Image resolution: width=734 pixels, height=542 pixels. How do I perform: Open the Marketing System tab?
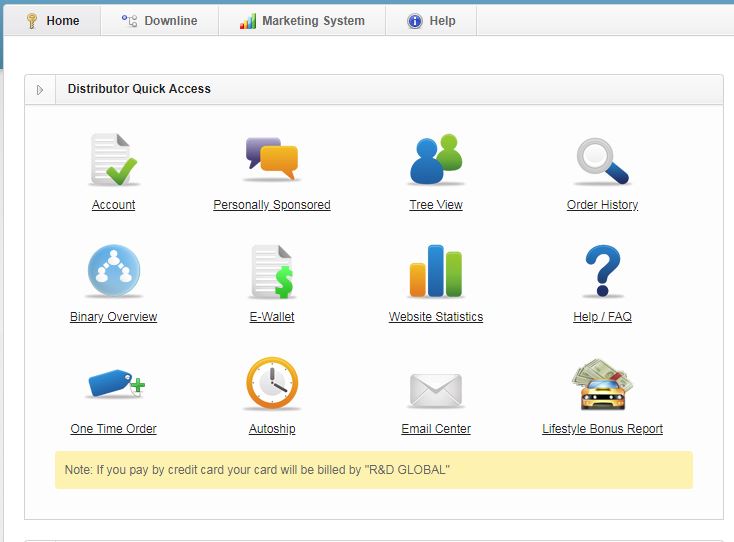click(302, 21)
